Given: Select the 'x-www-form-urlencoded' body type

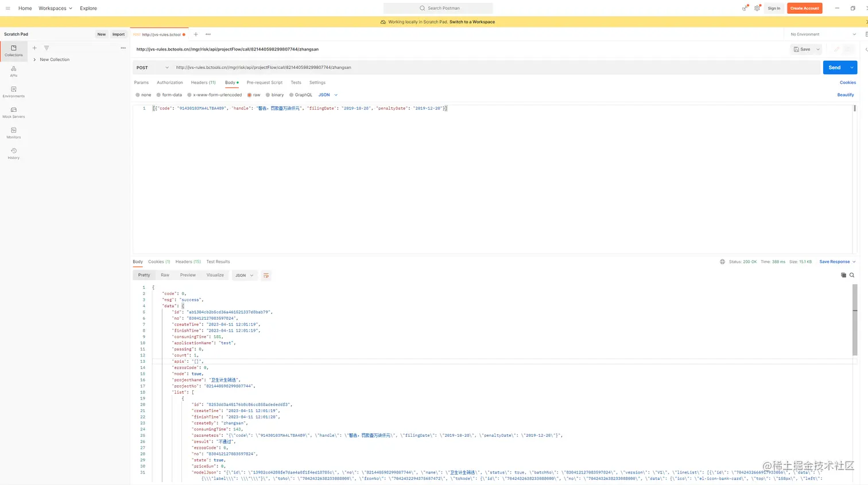Looking at the screenshot, I should point(215,95).
